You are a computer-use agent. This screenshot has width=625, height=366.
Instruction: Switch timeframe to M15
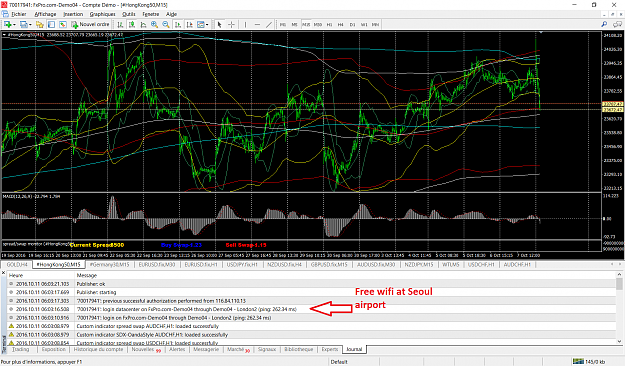click(306, 25)
